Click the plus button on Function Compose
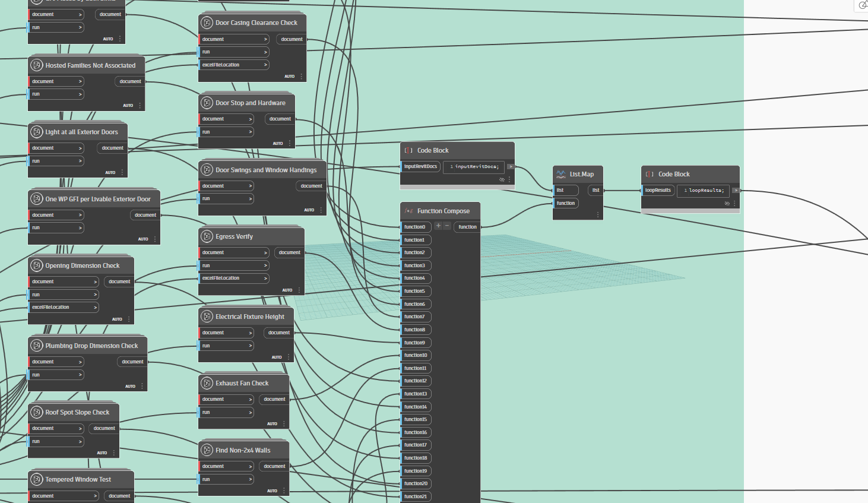868x503 pixels. (438, 226)
